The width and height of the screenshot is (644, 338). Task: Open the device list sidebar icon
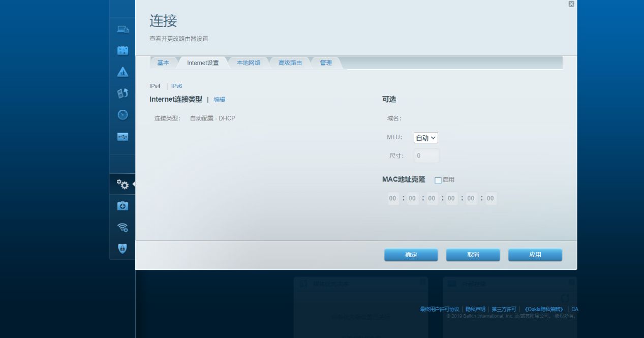click(122, 29)
